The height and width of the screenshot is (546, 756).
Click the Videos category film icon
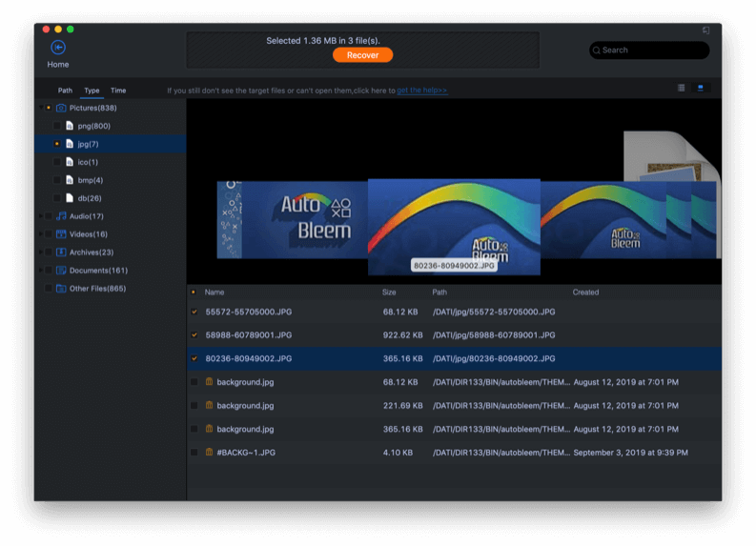(x=61, y=234)
